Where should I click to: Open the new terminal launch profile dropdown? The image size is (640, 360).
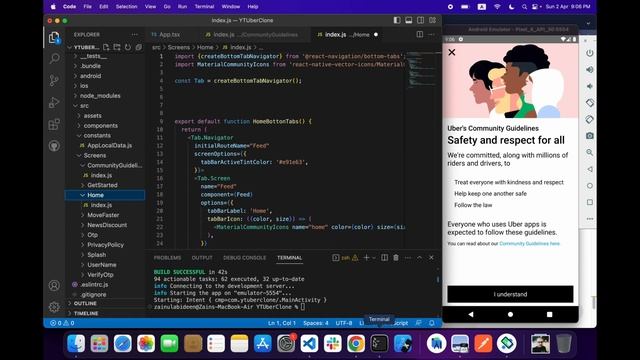pyautogui.click(x=373, y=258)
